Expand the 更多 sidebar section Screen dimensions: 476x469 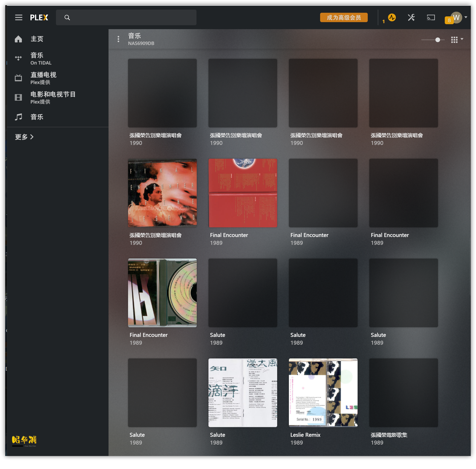24,137
